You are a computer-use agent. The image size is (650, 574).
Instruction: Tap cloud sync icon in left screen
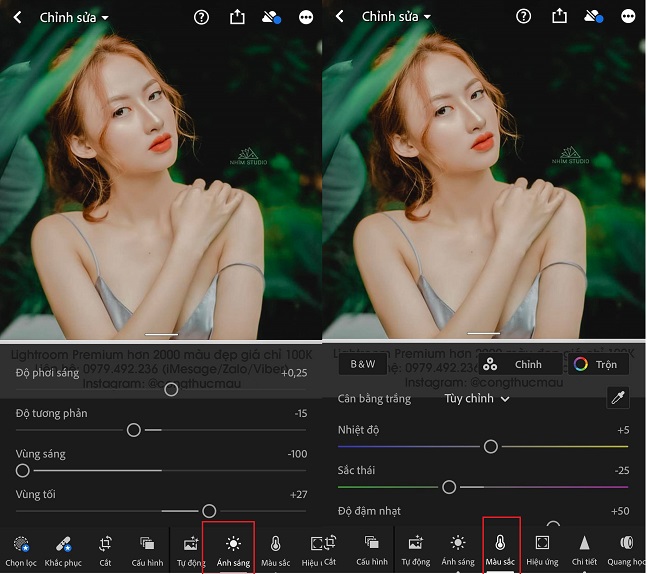tap(271, 17)
